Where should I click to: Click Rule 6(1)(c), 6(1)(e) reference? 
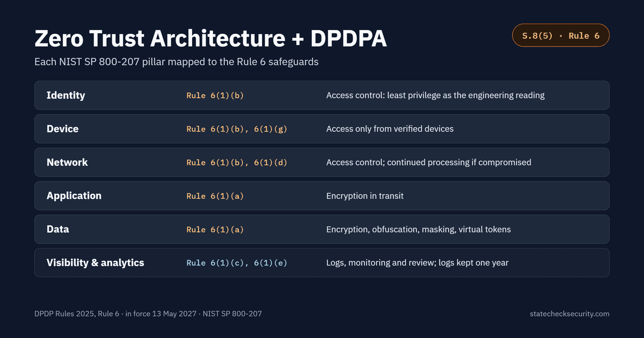(x=237, y=262)
